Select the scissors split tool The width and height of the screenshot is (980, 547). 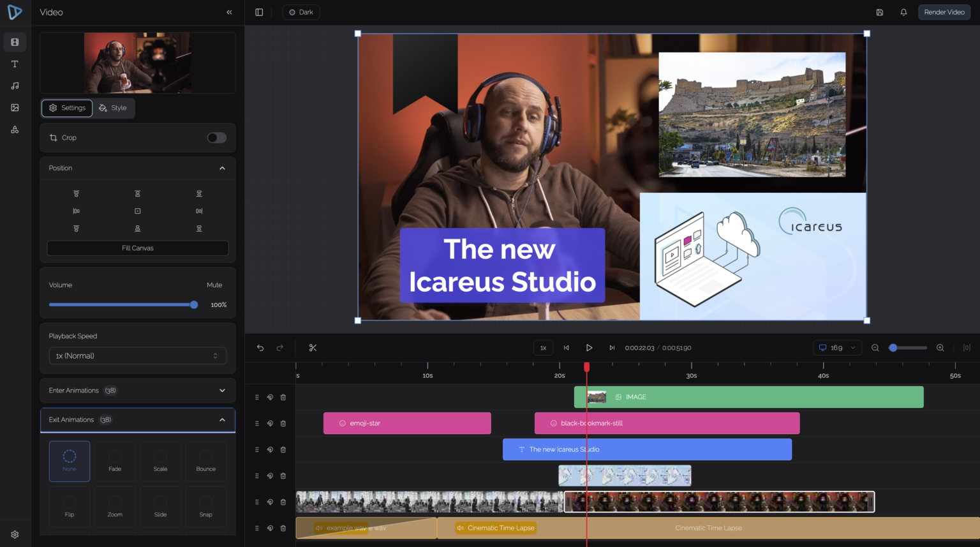coord(313,348)
